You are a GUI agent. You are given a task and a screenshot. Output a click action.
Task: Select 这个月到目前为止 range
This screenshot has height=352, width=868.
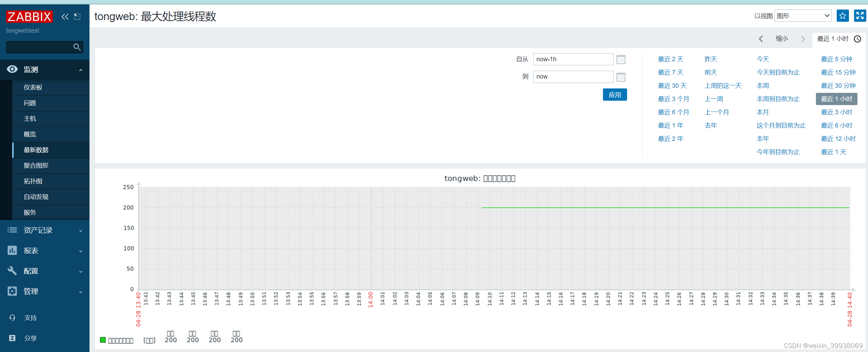click(x=781, y=125)
